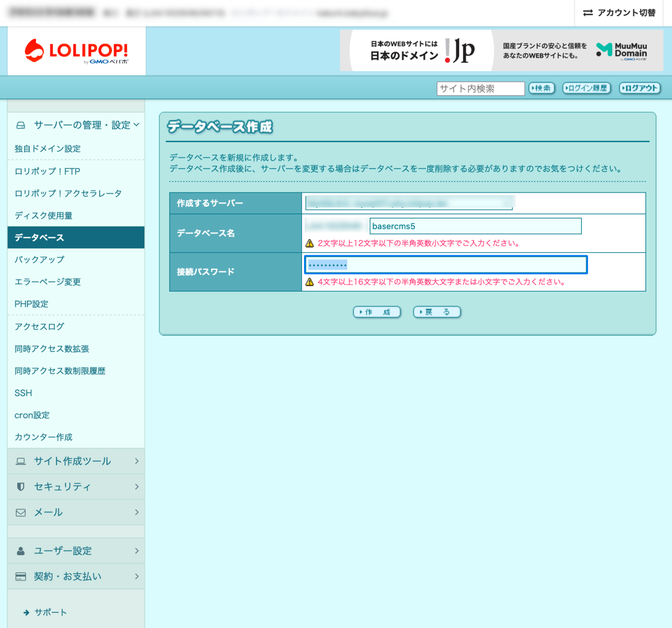
Task: Expand the セキュリティ menu chevron
Action: pos(137,487)
